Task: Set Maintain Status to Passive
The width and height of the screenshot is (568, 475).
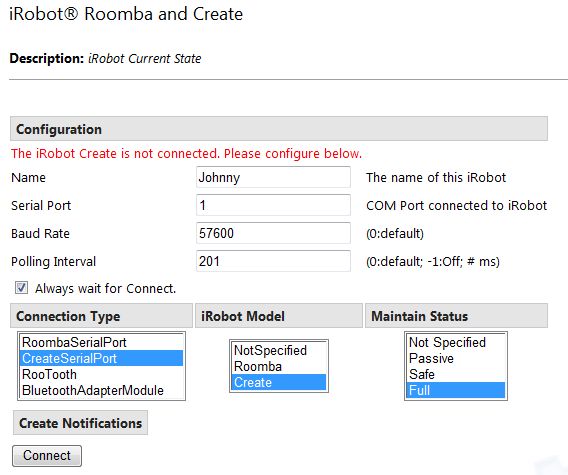Action: tap(456, 358)
